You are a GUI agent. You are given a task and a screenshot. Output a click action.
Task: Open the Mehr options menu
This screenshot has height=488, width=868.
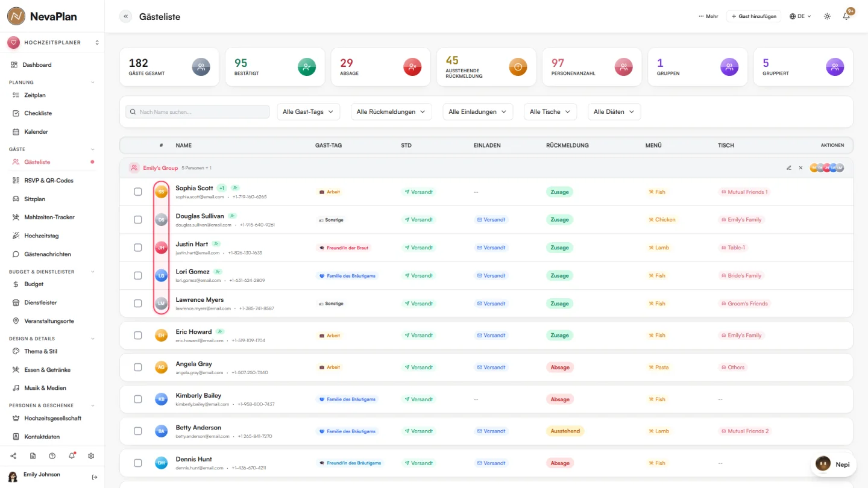tap(708, 16)
